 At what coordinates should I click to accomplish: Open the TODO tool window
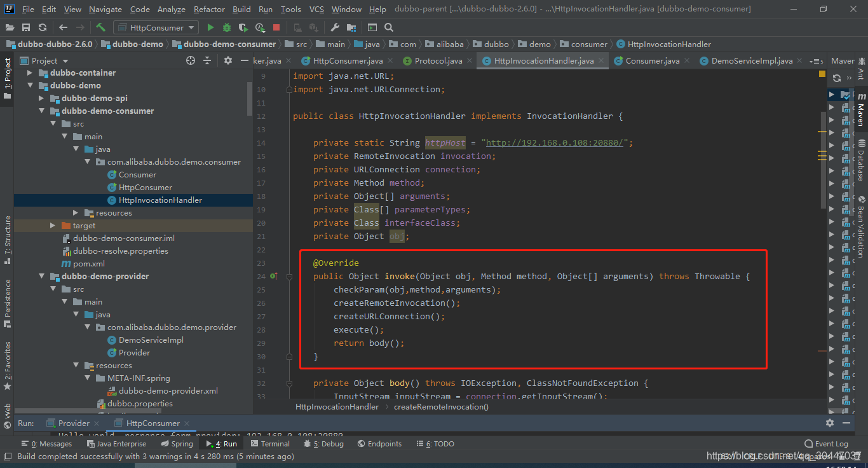click(435, 444)
